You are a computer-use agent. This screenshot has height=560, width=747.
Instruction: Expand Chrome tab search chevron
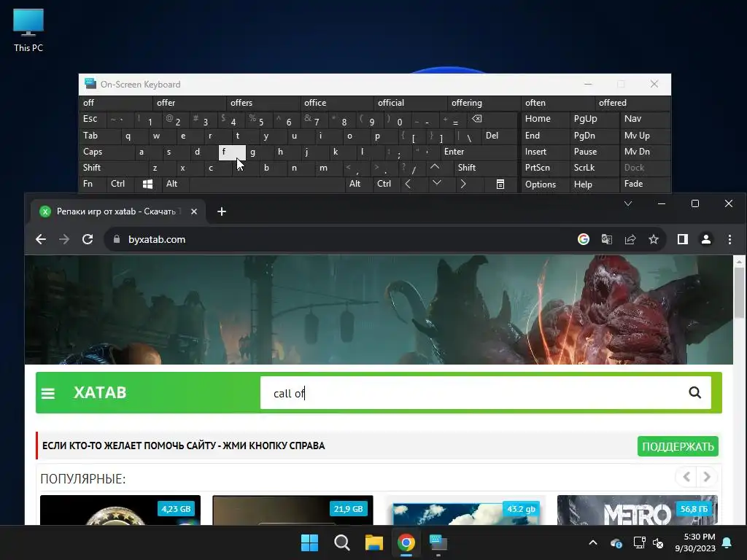point(628,203)
